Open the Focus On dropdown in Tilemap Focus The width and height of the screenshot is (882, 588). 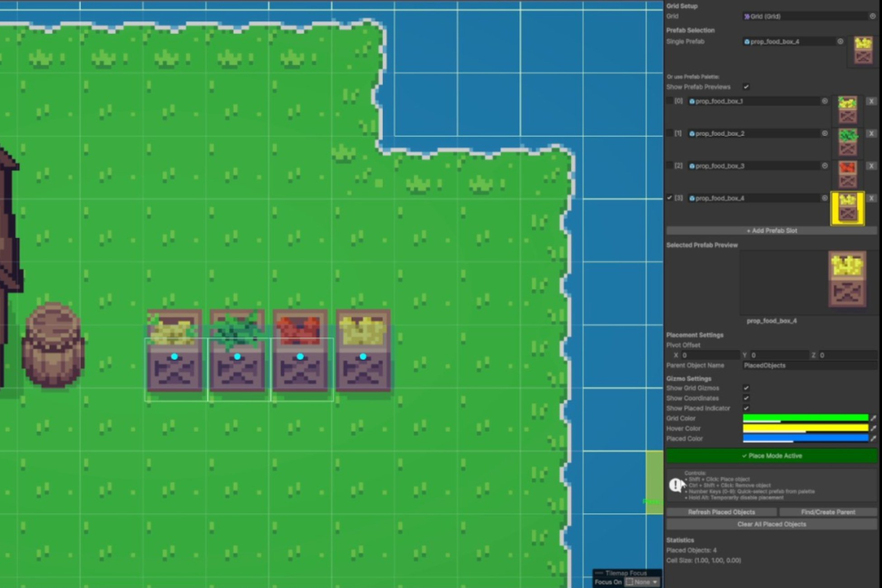pyautogui.click(x=642, y=582)
